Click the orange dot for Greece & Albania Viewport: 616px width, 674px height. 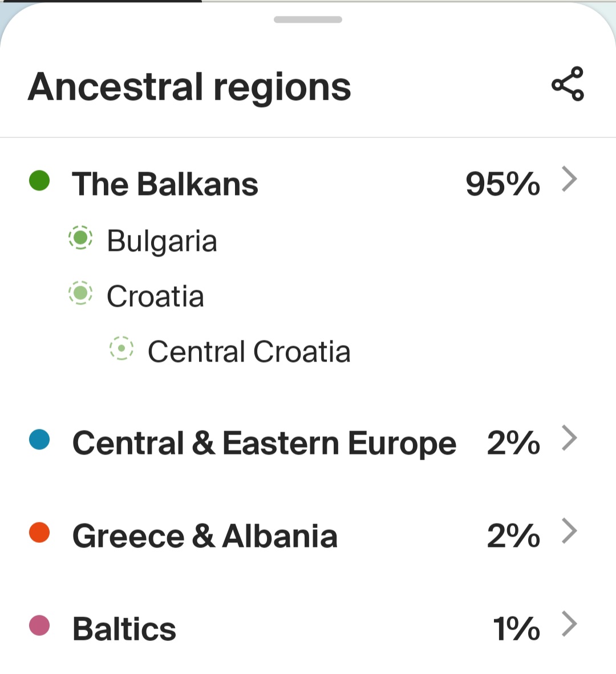click(x=39, y=533)
